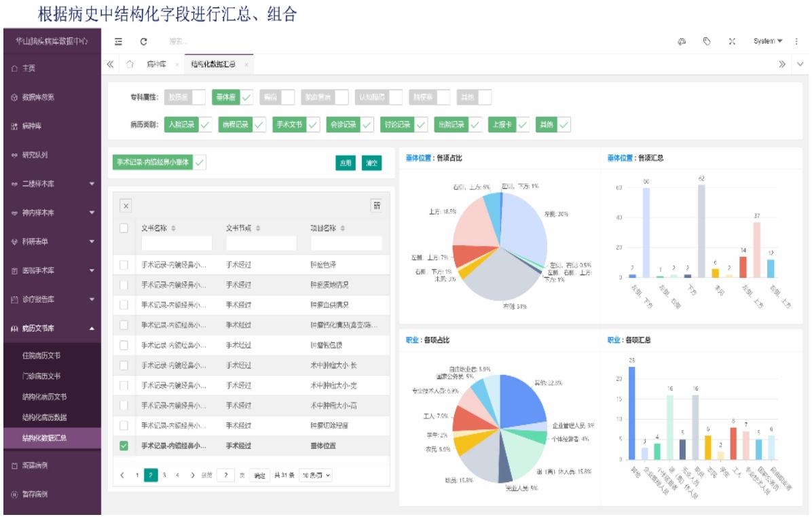Image resolution: width=812 pixels, height=519 pixels.
Task: Sort by the 文书名称 column sort icon
Action: (x=174, y=228)
